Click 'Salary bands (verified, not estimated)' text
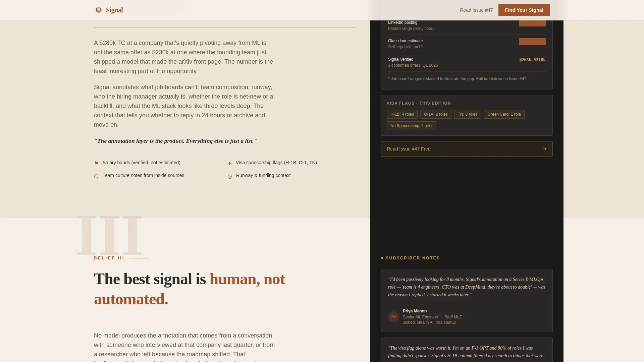Image resolution: width=644 pixels, height=362 pixels. 141,163
